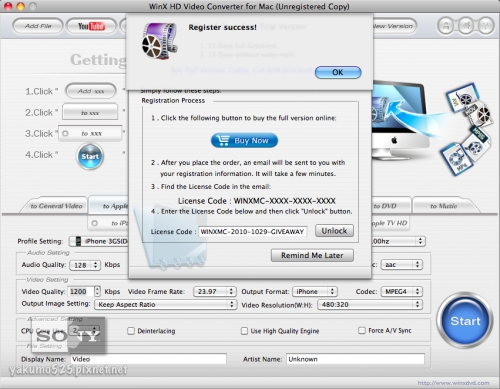Click the 'Add xxx' sample button in guide
This screenshot has height=389, width=500.
click(x=91, y=91)
